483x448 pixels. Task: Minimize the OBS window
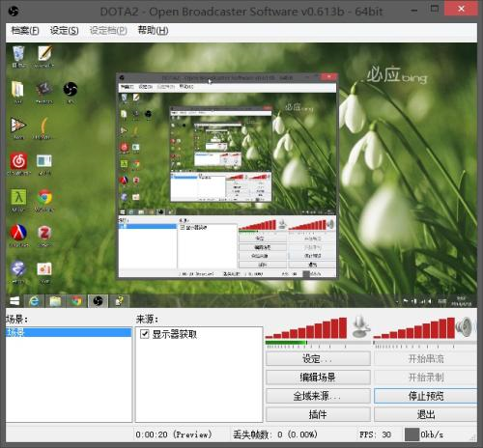point(414,11)
